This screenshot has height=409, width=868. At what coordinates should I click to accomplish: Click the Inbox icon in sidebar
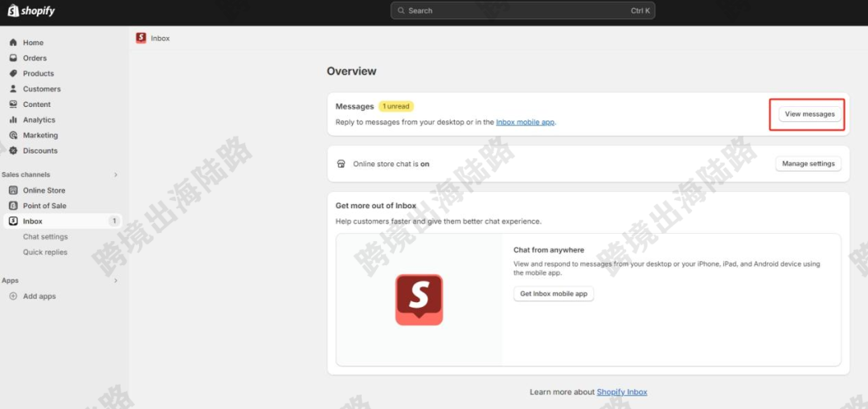point(14,222)
